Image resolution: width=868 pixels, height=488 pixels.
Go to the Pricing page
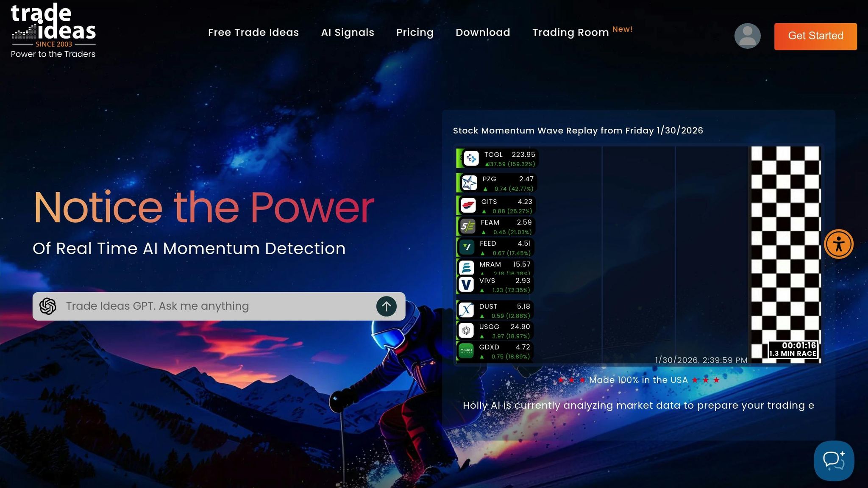coord(415,33)
